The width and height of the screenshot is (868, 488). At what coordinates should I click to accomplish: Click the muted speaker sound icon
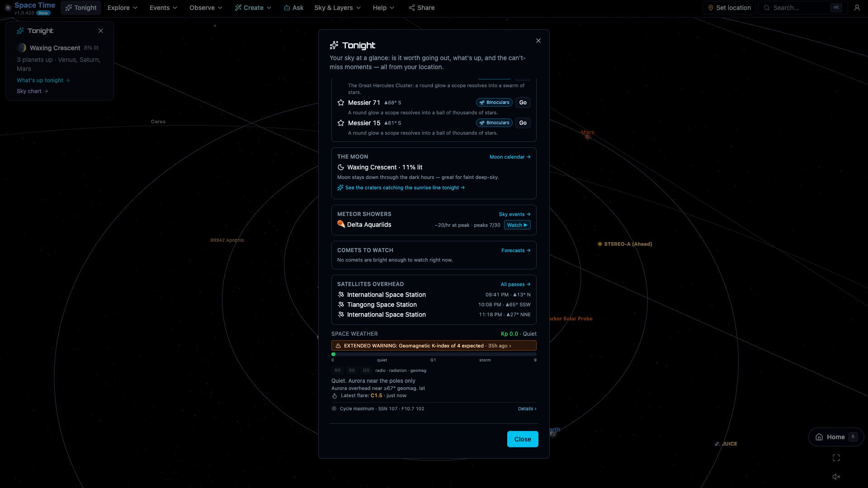pos(836,477)
